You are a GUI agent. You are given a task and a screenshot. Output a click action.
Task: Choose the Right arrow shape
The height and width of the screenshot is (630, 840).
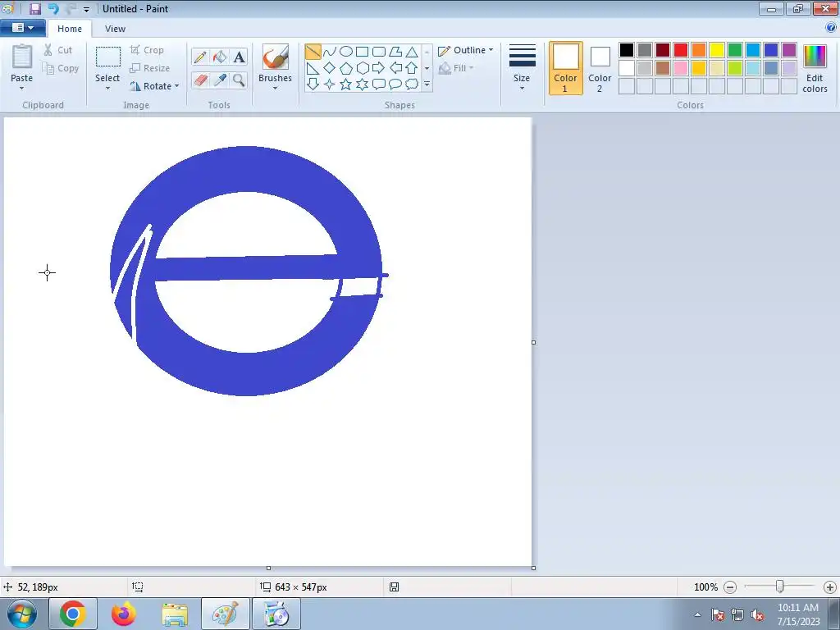click(379, 68)
